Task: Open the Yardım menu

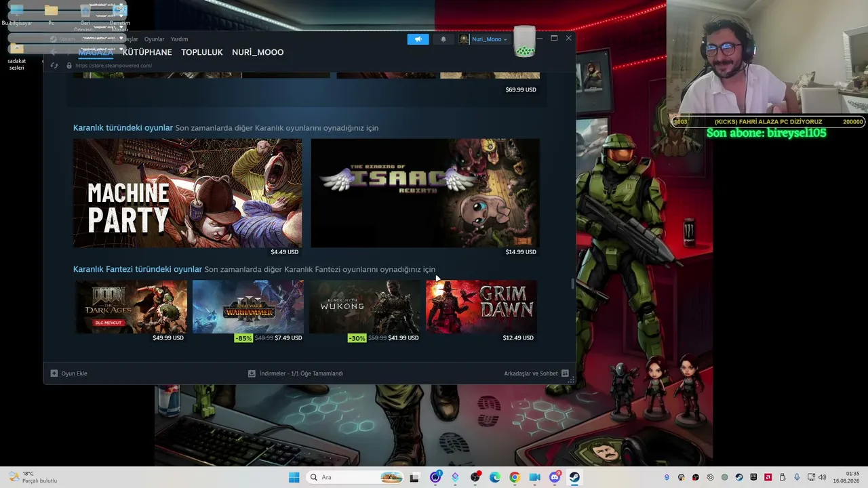Action: (179, 39)
